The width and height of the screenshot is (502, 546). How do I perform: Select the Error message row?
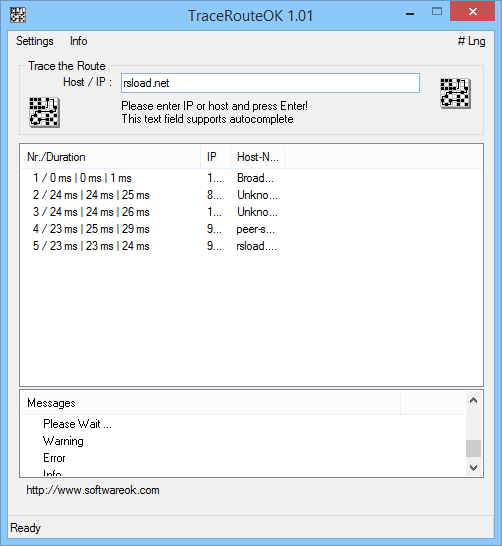[x=54, y=458]
